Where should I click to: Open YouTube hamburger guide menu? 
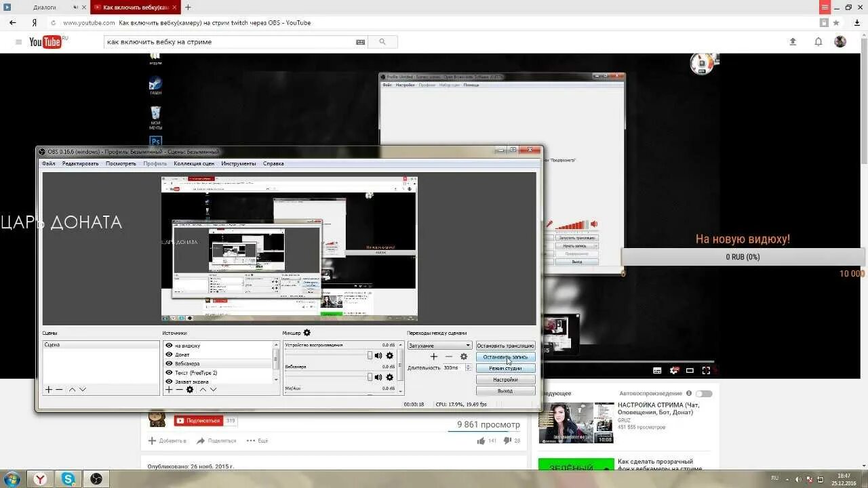18,42
